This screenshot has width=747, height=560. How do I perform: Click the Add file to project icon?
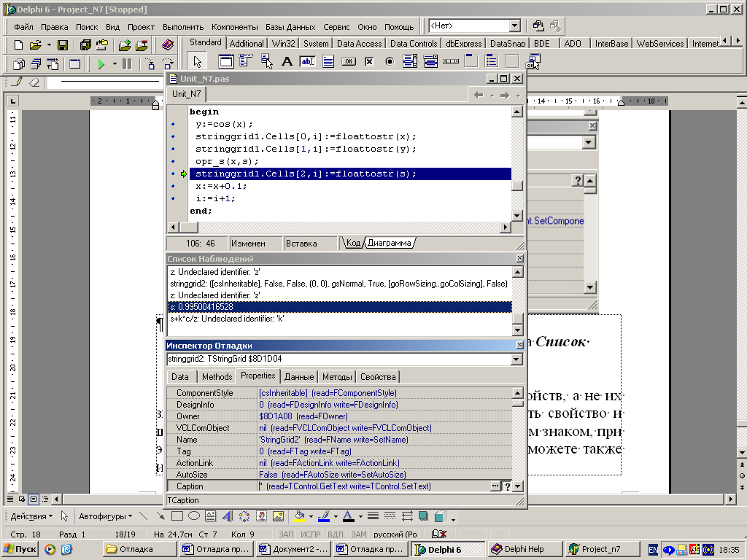(125, 44)
